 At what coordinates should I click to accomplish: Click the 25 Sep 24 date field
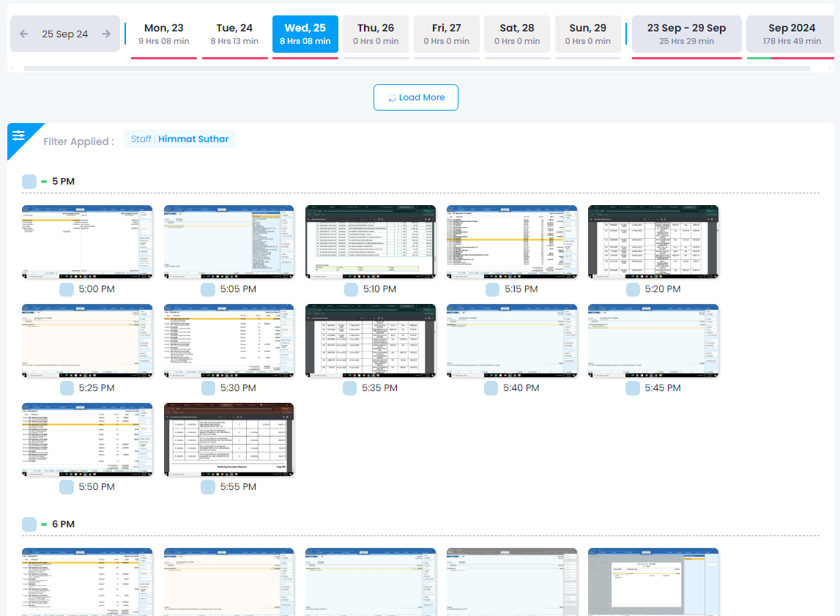65,34
